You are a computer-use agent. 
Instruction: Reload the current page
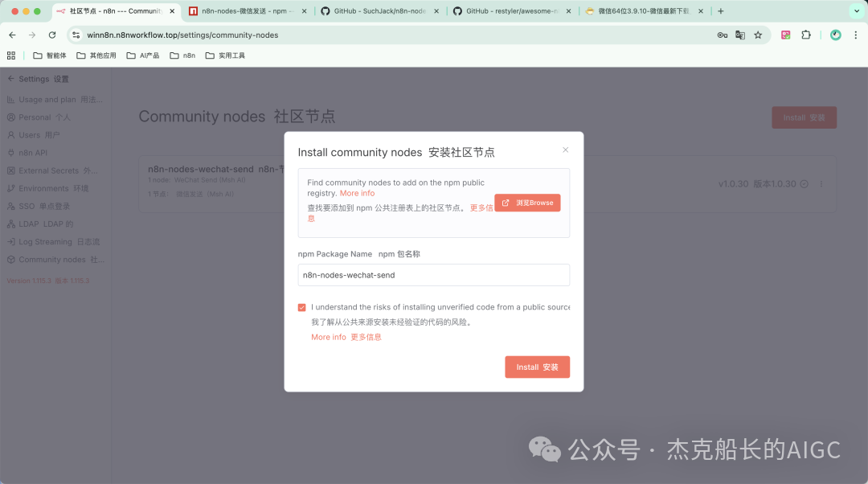(52, 35)
